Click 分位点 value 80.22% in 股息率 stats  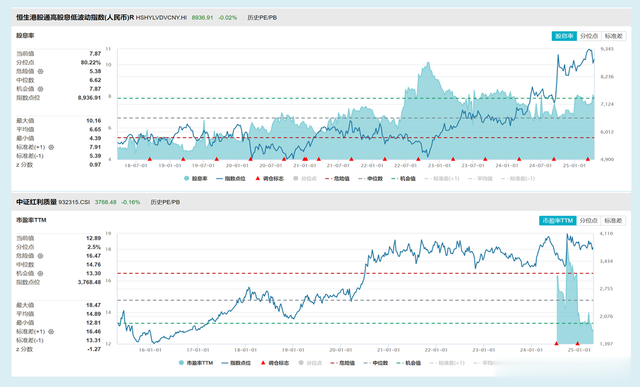91,62
